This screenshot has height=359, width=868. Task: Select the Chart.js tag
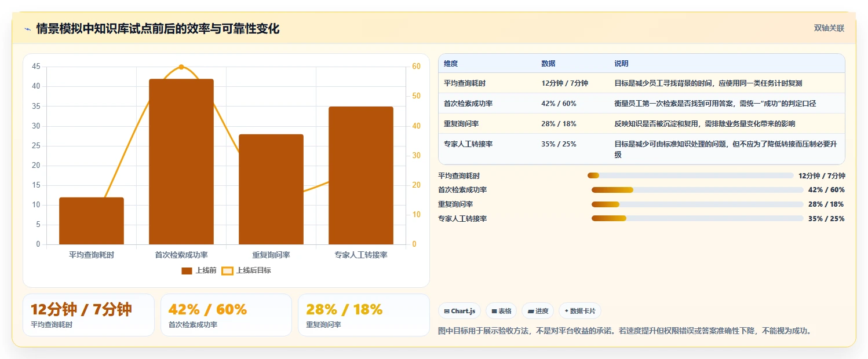point(459,311)
